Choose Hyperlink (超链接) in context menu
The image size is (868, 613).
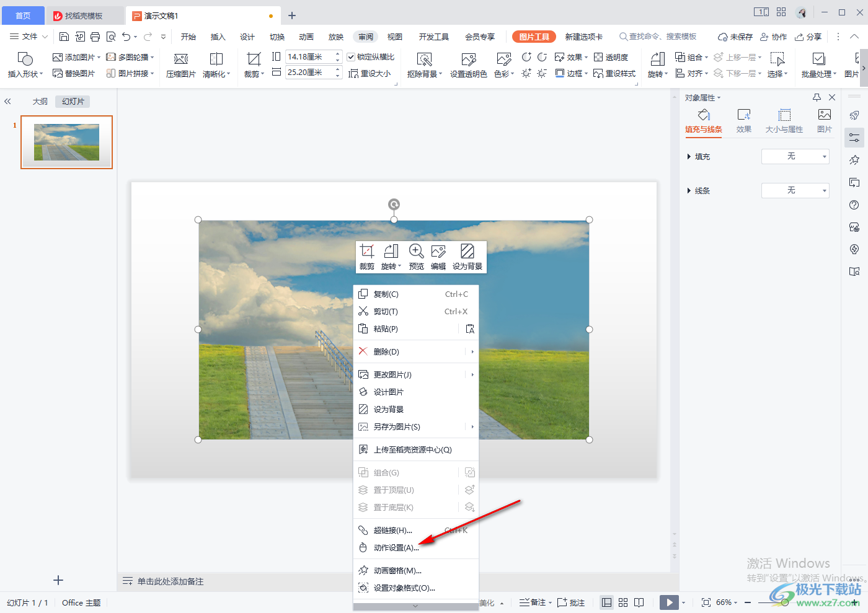[x=417, y=531]
